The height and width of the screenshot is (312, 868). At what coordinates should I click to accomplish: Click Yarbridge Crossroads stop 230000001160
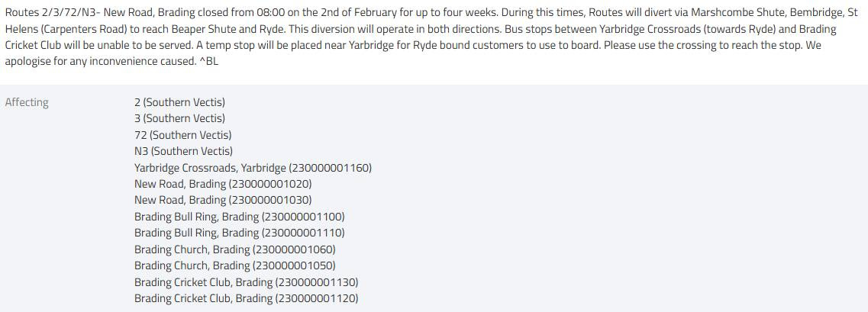(253, 168)
